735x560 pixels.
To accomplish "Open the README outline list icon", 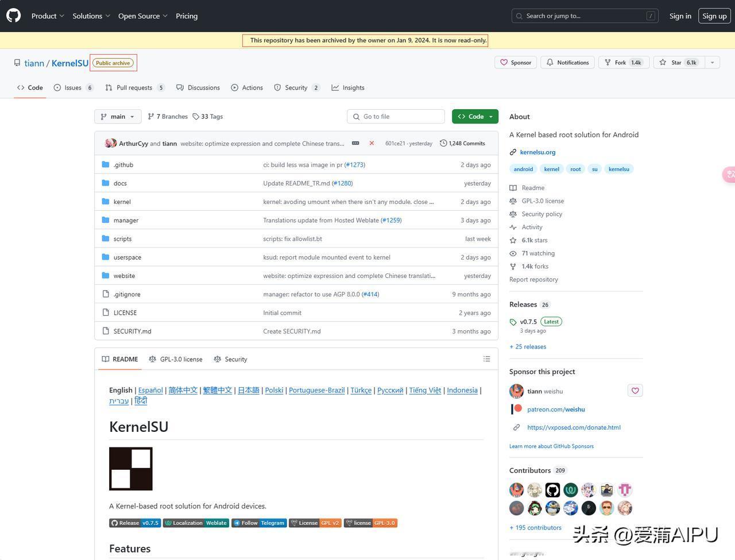I will point(487,359).
